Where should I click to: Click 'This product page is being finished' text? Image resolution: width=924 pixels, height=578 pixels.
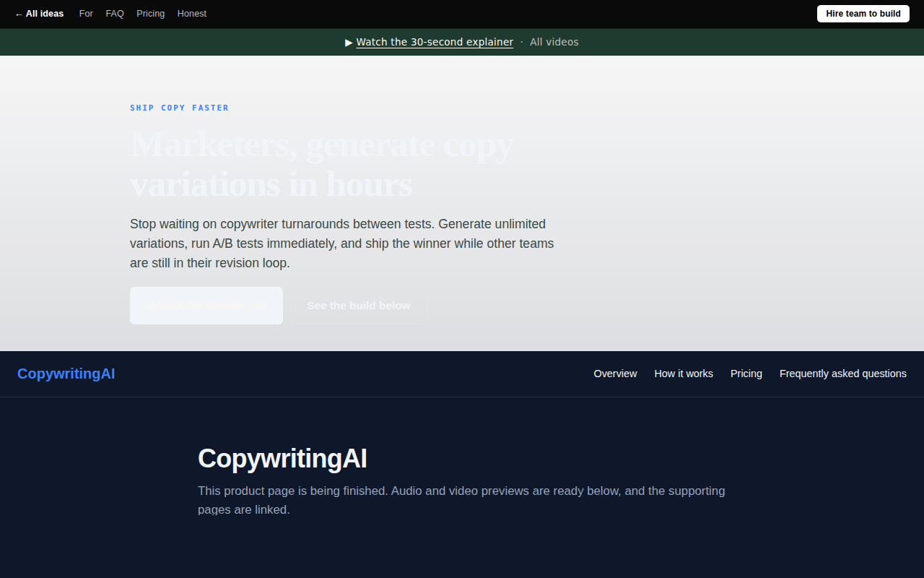coord(461,500)
